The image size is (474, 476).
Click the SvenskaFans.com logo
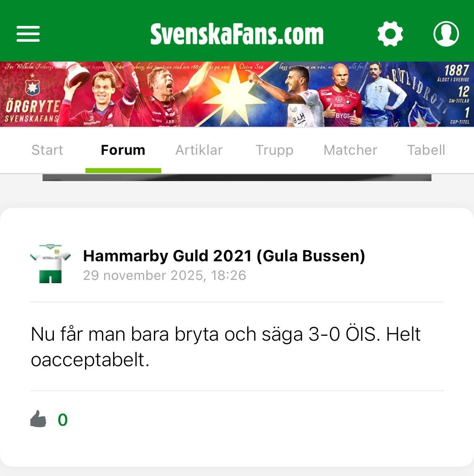tap(237, 34)
